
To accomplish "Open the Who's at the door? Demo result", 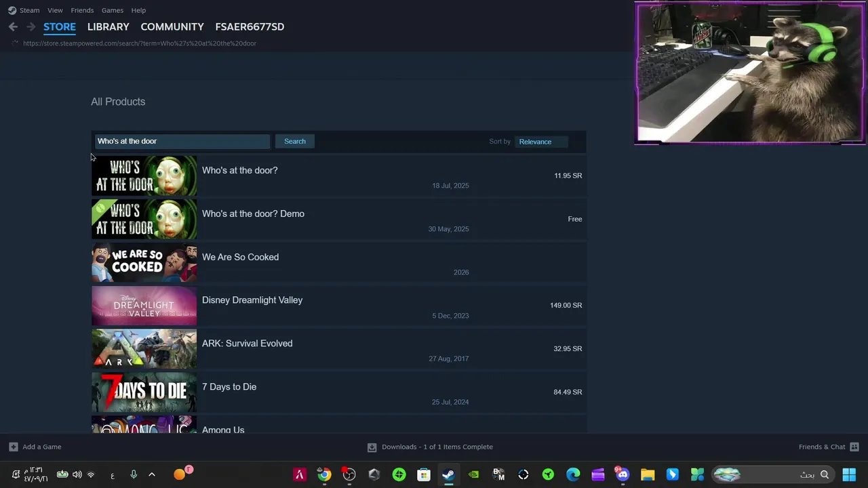I will tap(339, 219).
